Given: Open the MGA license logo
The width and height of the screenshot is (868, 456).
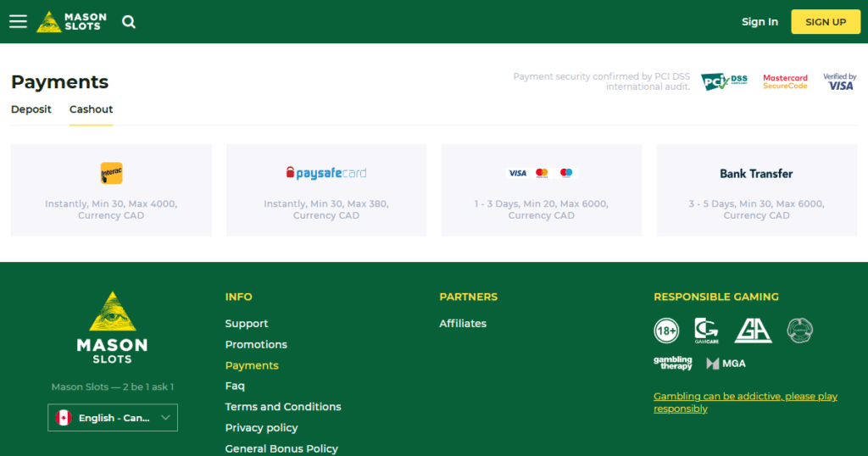Looking at the screenshot, I should (x=726, y=364).
